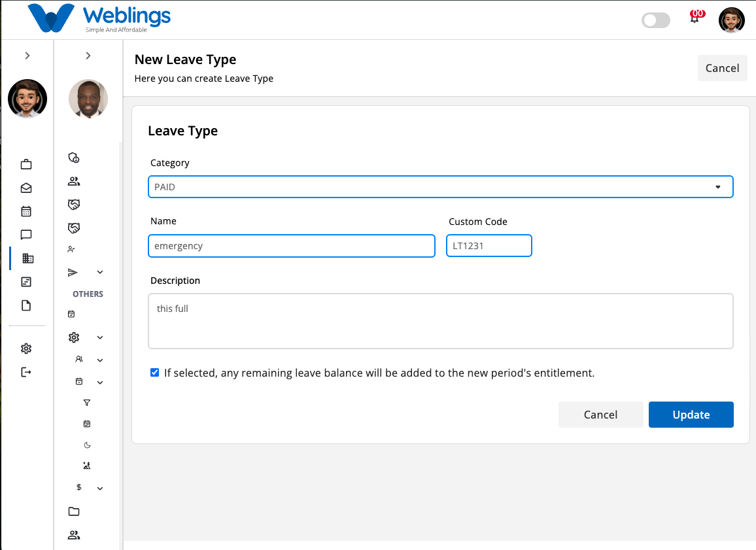Click the New Leave Type heading

[x=185, y=60]
